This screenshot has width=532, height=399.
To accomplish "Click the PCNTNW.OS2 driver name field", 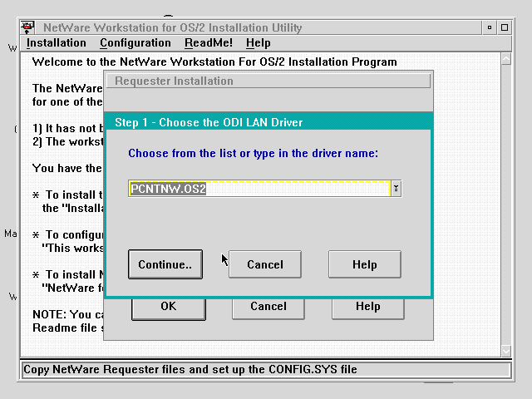I will pos(260,189).
